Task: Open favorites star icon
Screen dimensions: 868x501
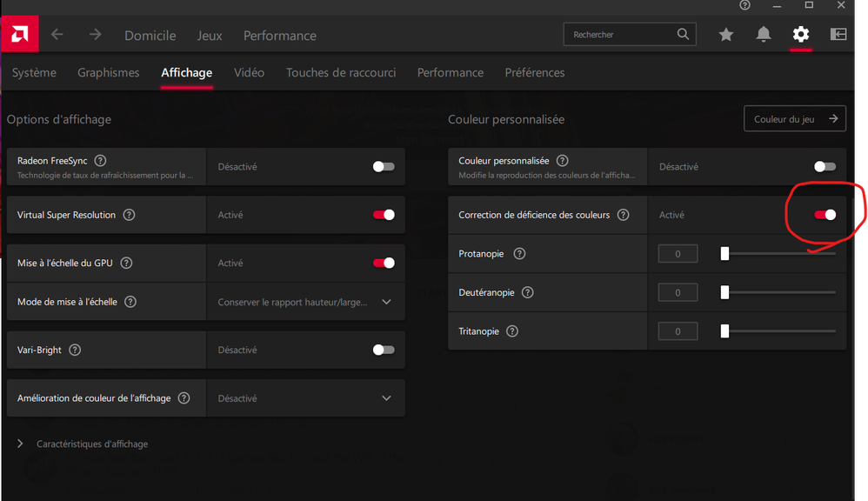Action: 725,35
